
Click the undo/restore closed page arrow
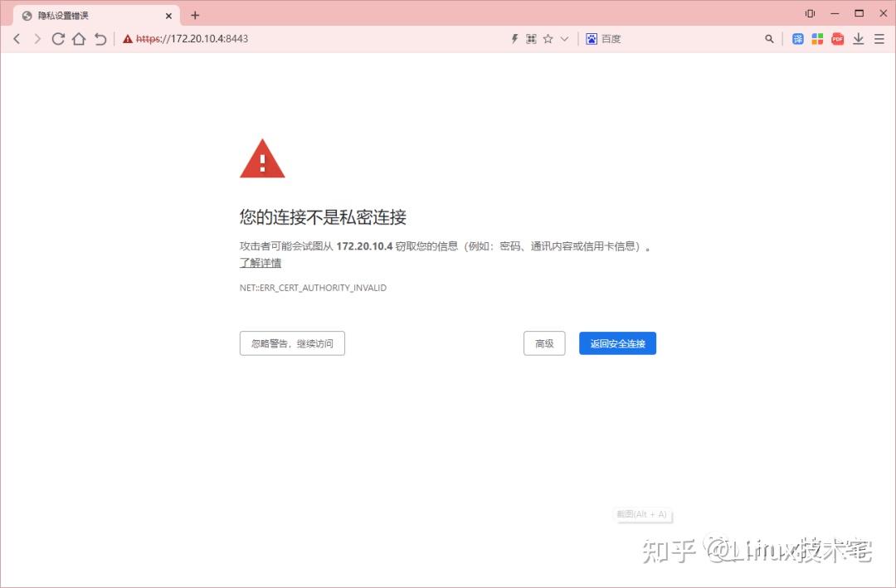coord(100,39)
